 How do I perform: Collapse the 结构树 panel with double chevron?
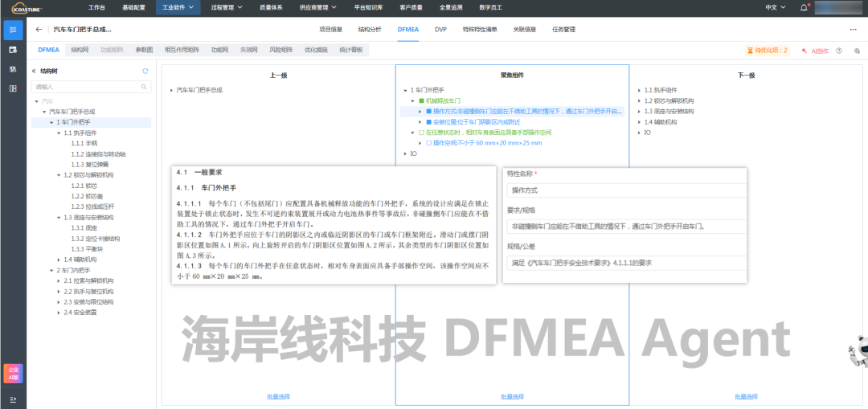click(34, 71)
